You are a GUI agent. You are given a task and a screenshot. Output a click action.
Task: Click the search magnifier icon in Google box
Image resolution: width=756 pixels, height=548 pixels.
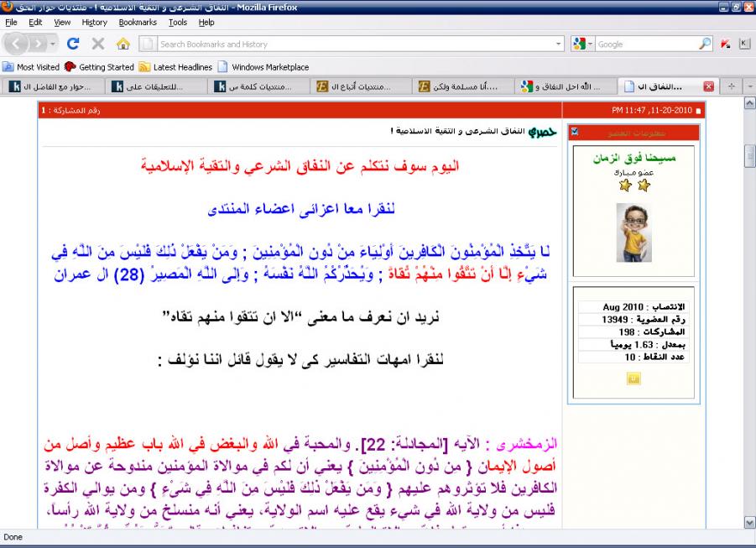(705, 44)
